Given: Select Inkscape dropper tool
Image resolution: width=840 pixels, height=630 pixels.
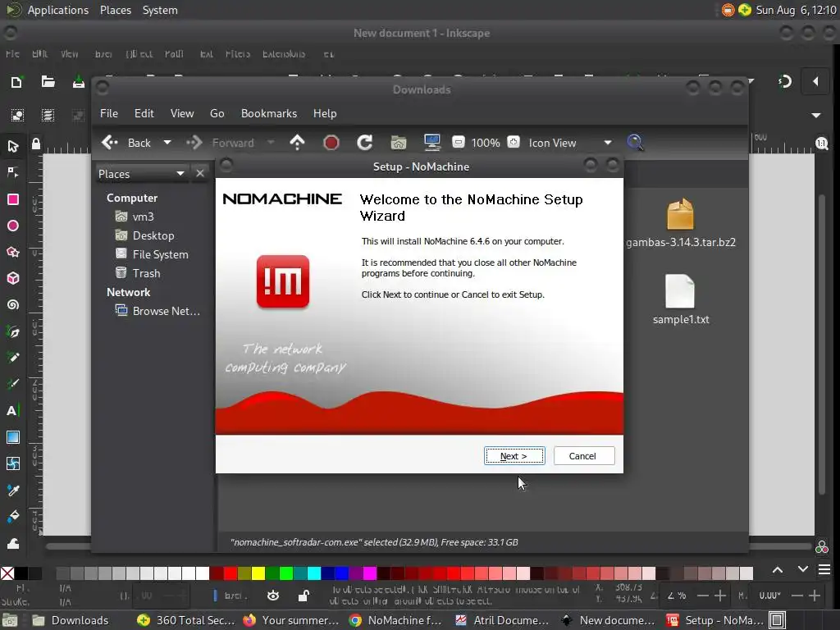Looking at the screenshot, I should 13,491.
